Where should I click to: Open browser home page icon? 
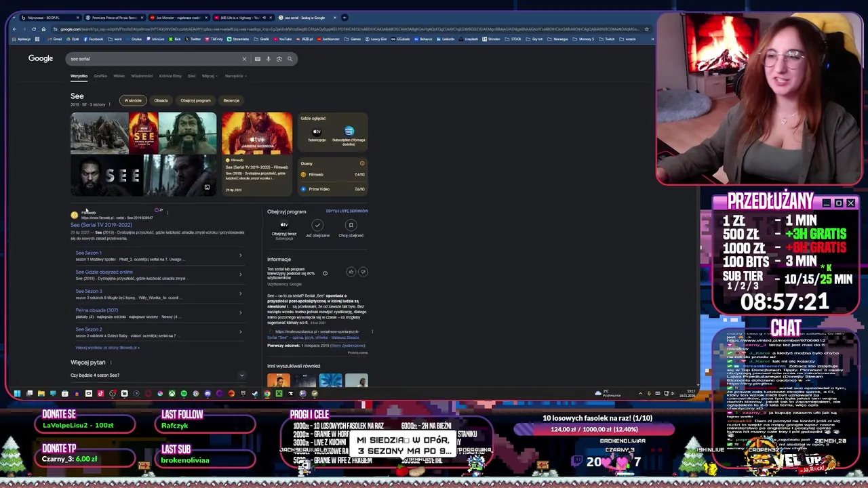point(43,29)
